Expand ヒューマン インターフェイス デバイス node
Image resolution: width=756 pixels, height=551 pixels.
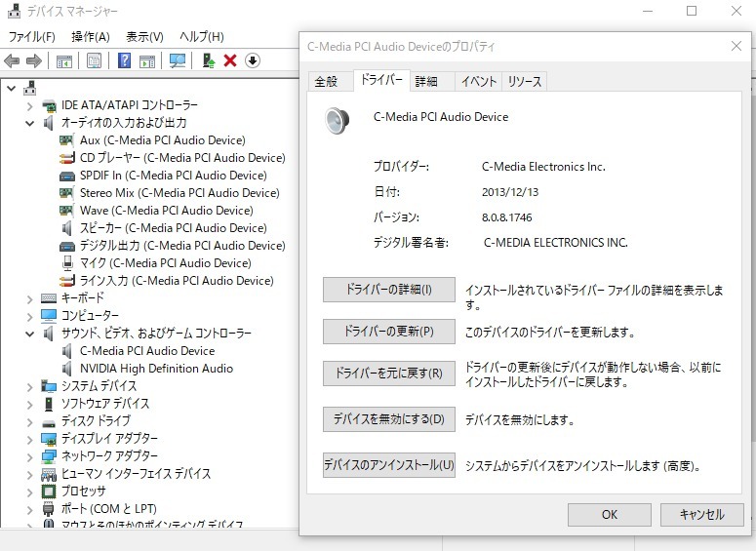pyautogui.click(x=30, y=475)
